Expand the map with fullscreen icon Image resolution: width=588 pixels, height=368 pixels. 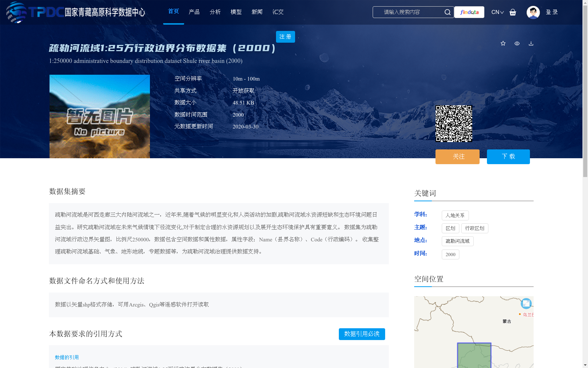pyautogui.click(x=526, y=304)
